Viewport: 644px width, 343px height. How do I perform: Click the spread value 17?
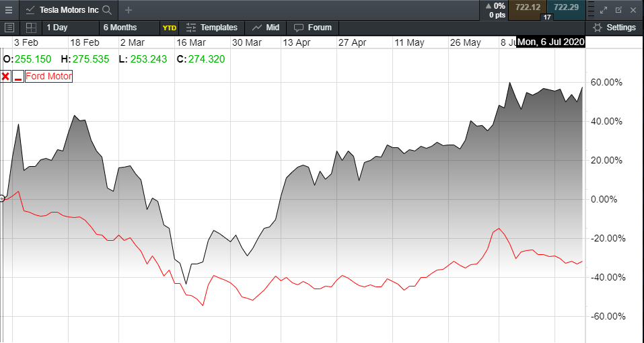click(546, 17)
